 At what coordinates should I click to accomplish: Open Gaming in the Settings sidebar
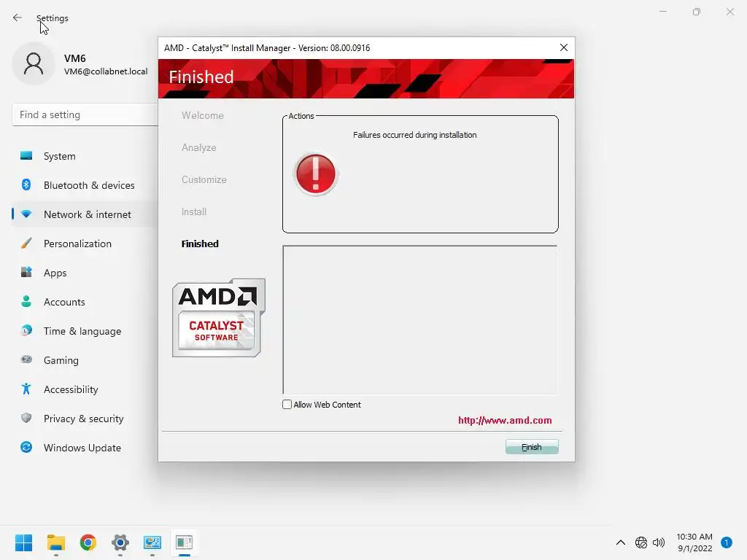(85, 360)
